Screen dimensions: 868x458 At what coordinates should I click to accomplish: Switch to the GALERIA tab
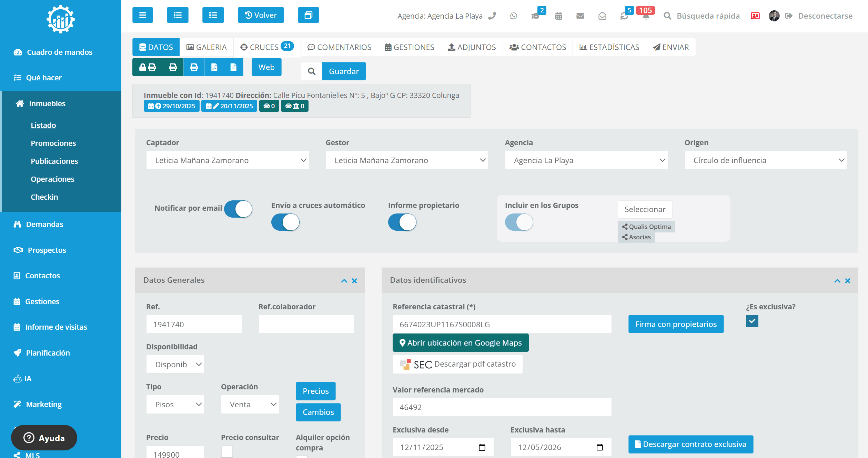[206, 47]
